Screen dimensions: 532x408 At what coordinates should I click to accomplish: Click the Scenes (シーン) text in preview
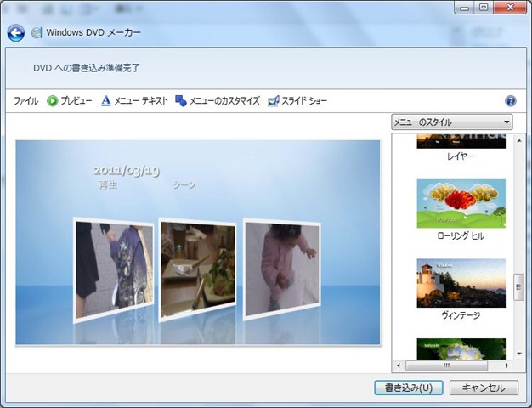point(184,184)
